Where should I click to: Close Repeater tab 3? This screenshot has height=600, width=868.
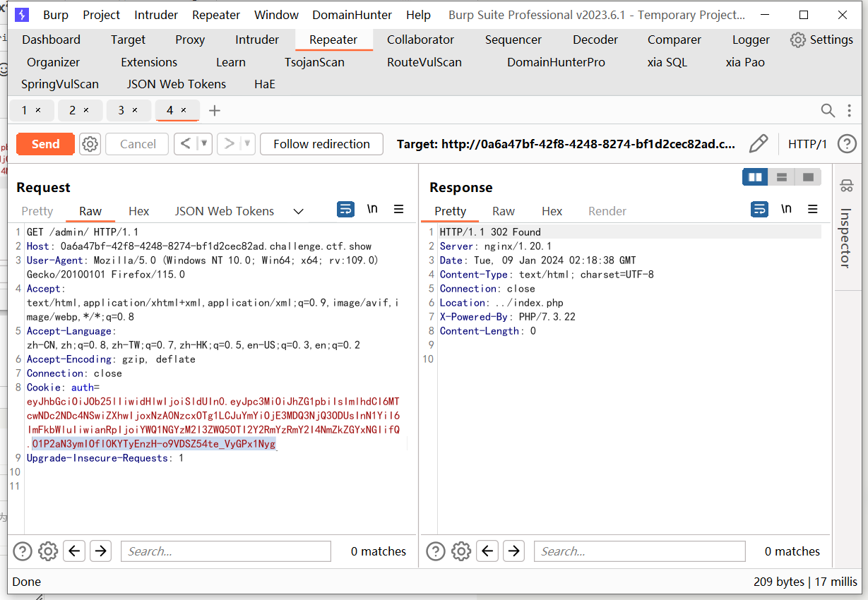coord(135,110)
